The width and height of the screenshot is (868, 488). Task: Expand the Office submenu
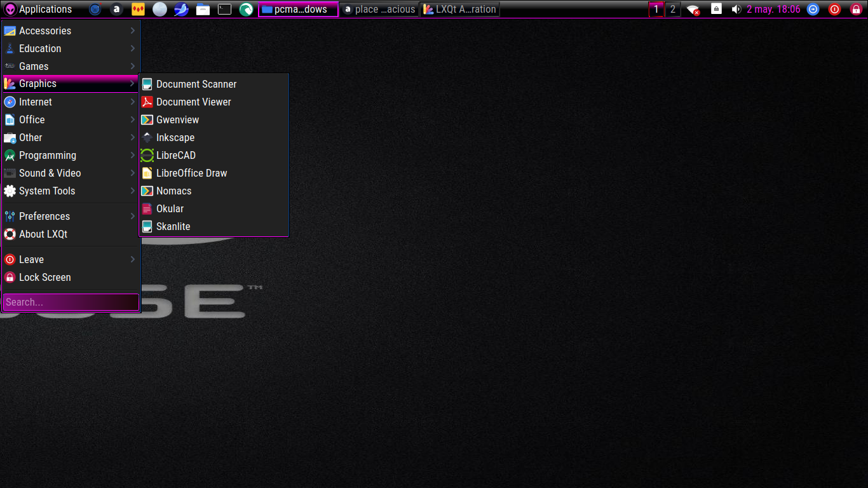71,119
